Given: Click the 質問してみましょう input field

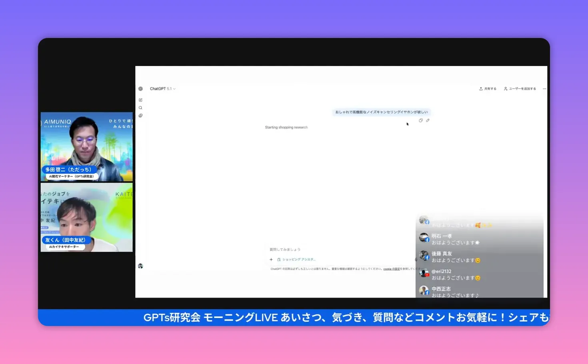Looking at the screenshot, I should [x=304, y=249].
